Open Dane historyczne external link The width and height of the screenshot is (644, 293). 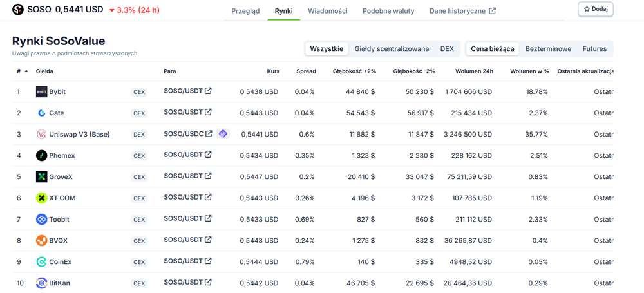tap(462, 11)
